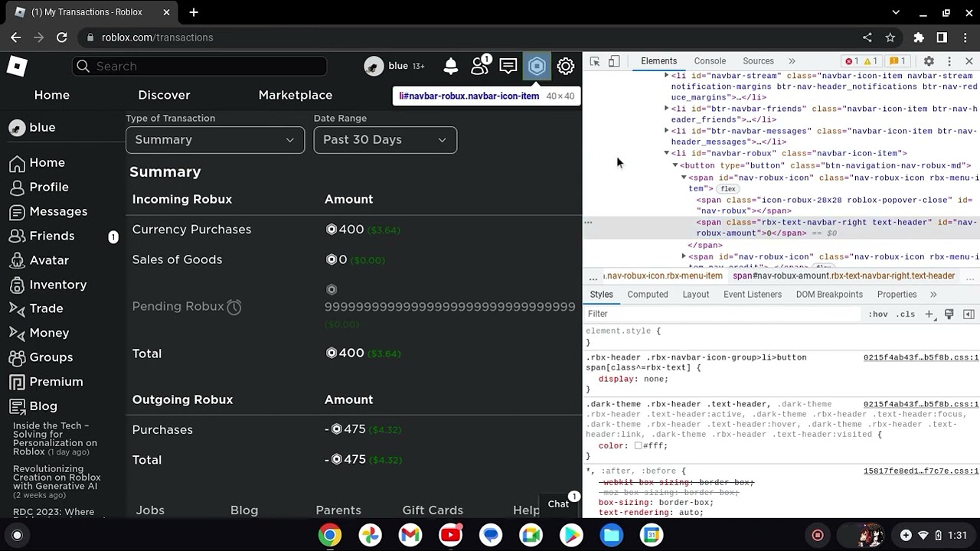Open the settings gear in Roblox navbar
The image size is (980, 551).
point(566,67)
